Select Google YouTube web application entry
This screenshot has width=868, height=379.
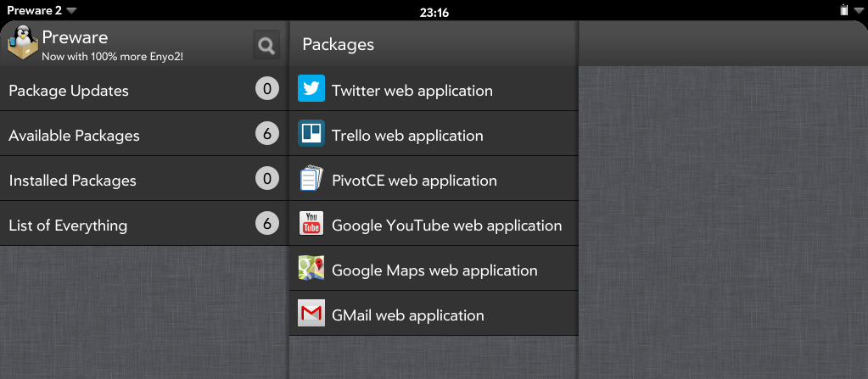[x=446, y=225]
